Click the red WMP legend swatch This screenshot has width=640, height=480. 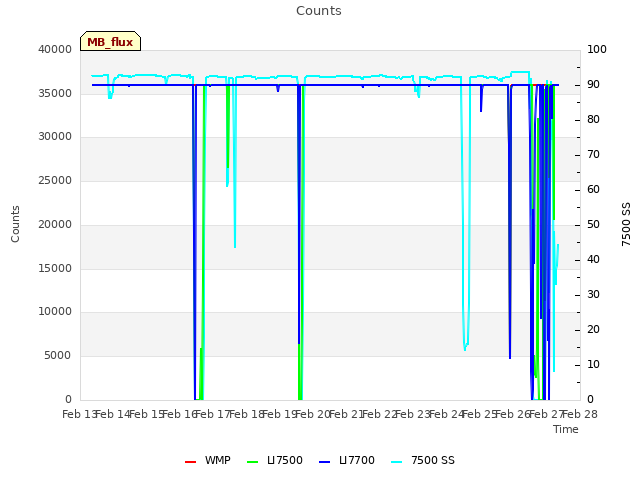[190, 462]
